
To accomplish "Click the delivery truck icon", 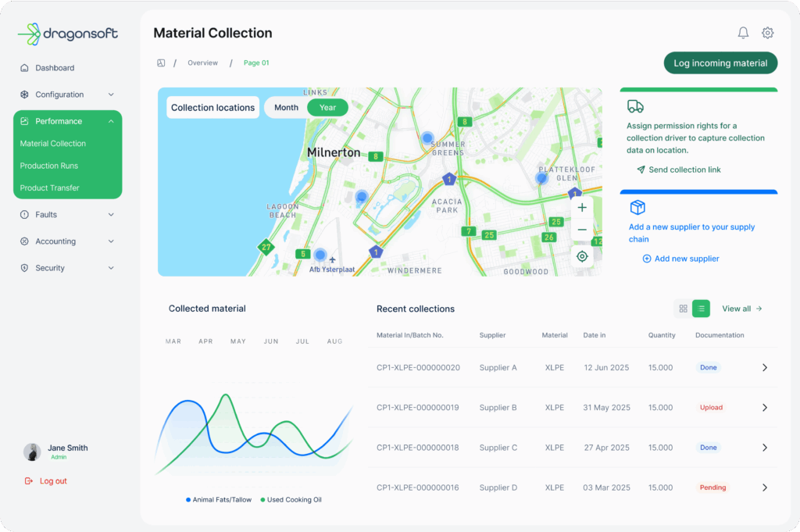I will click(x=636, y=107).
